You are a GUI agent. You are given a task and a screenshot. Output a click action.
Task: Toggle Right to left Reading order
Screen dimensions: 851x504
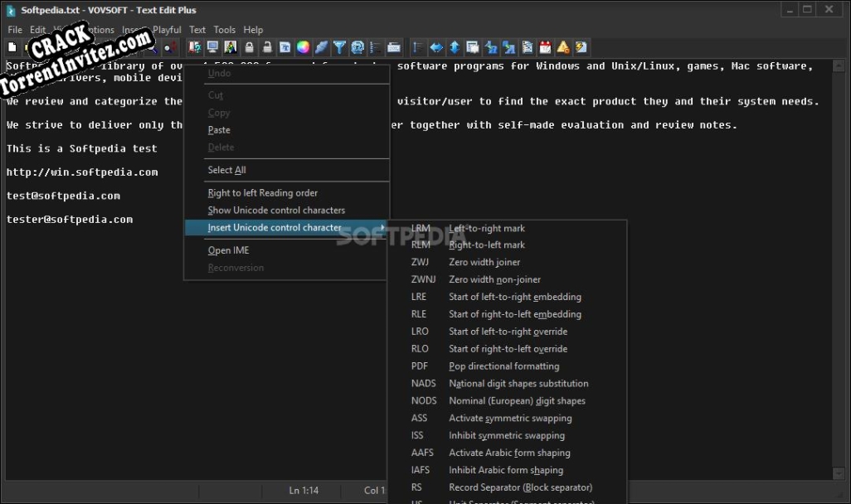(x=262, y=193)
